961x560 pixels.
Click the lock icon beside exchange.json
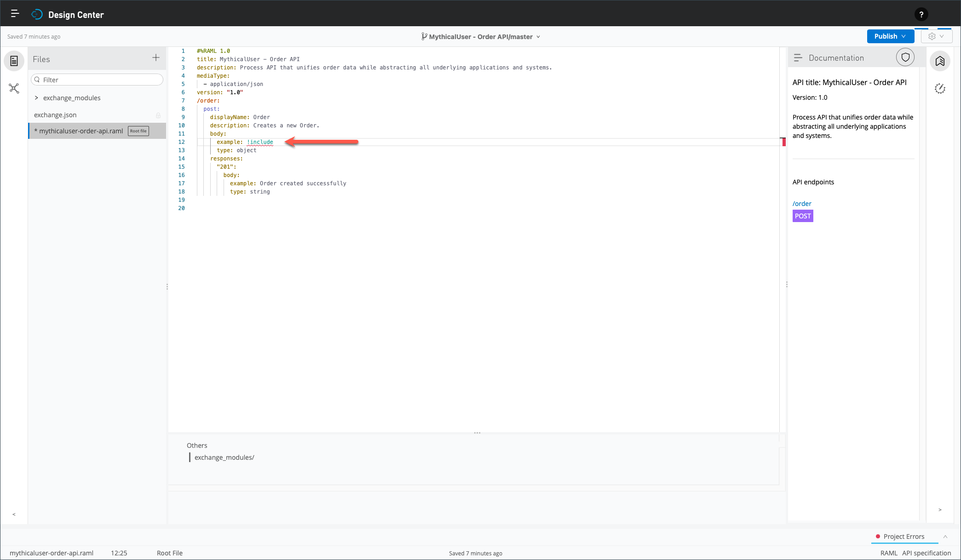coord(158,115)
